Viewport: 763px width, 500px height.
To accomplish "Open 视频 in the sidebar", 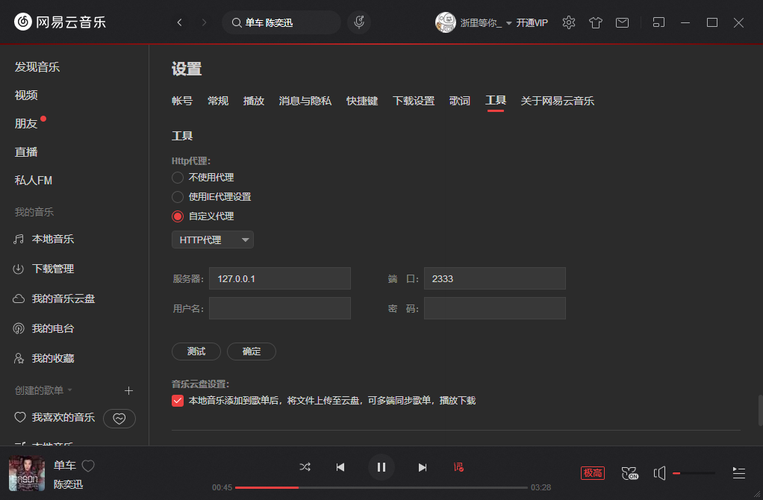I will tap(26, 95).
